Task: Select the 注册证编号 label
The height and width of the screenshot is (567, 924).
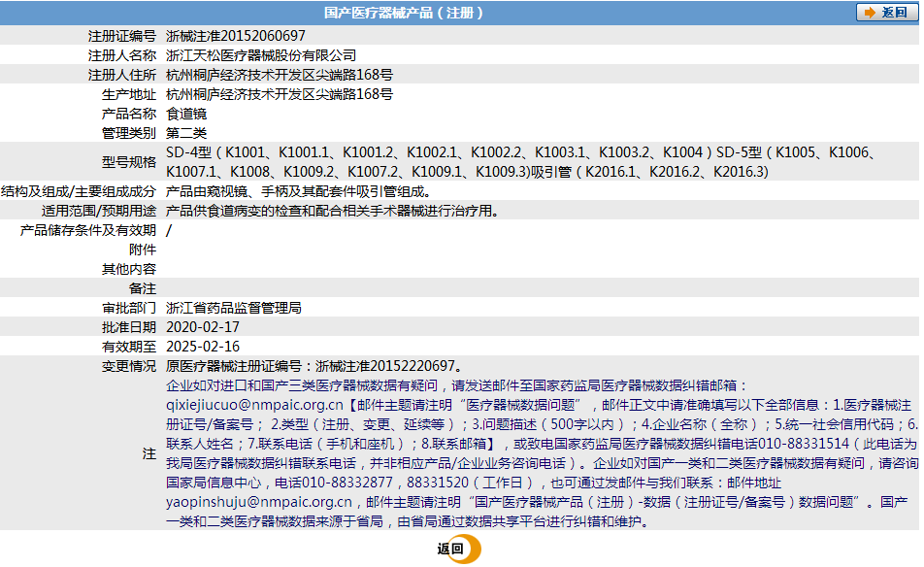Action: [122, 36]
